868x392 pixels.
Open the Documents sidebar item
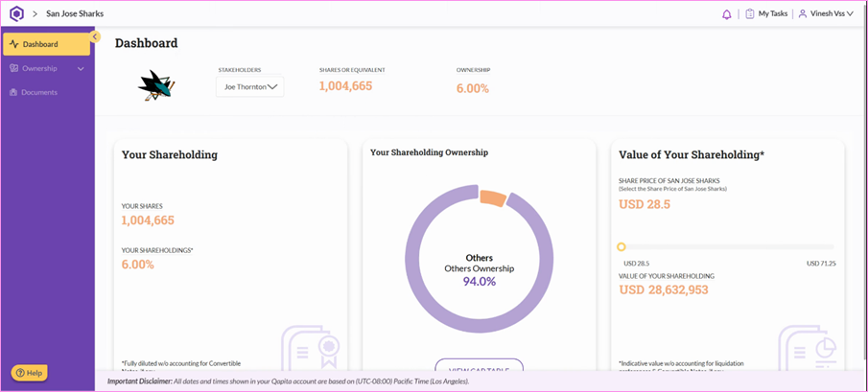pyautogui.click(x=46, y=92)
